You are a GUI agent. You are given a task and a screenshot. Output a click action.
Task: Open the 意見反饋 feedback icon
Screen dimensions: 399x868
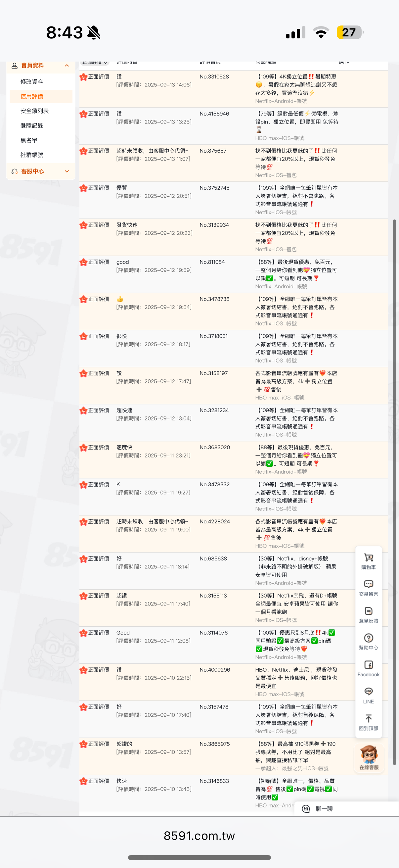368,615
